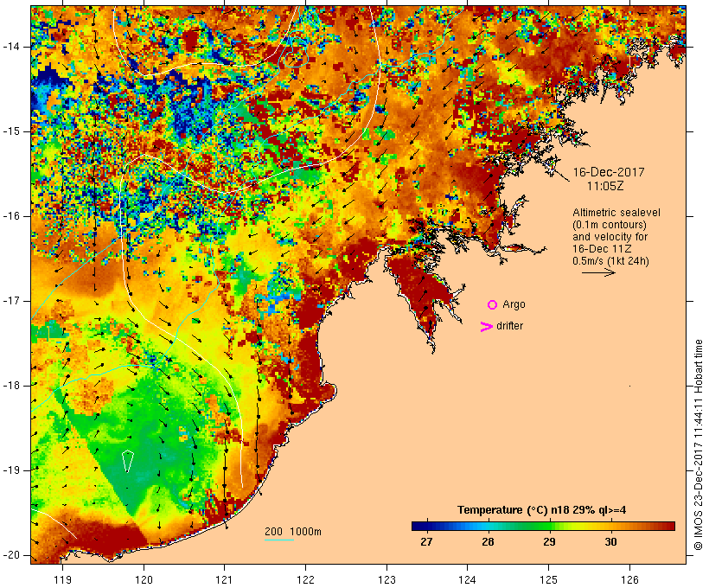The height and width of the screenshot is (588, 709).
Task: Click the 120 longitude axis label
Action: [x=144, y=579]
